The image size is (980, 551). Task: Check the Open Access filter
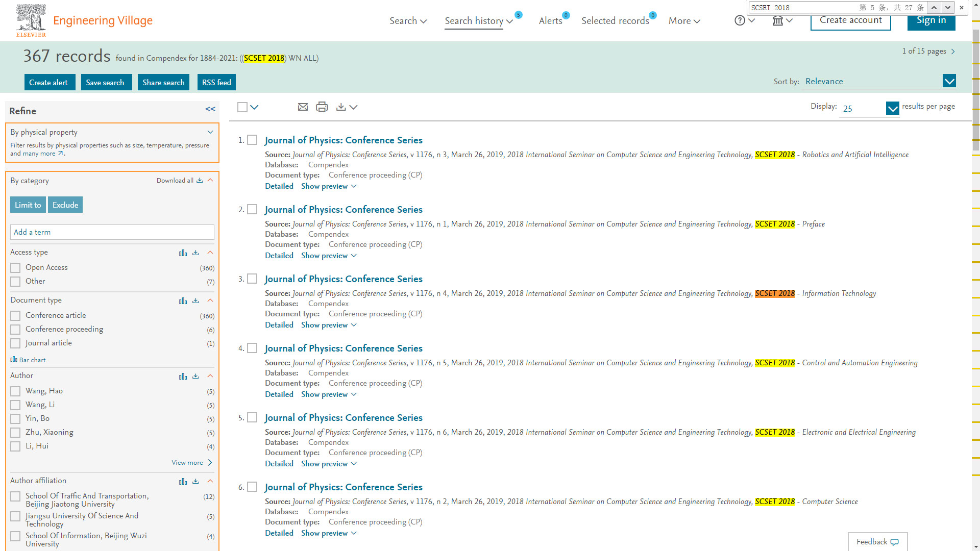15,268
